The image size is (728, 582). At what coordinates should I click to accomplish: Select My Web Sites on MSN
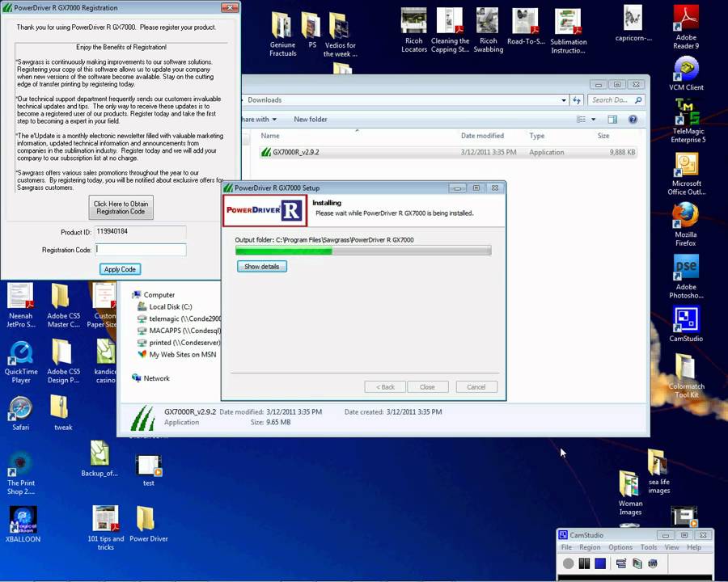click(x=177, y=355)
